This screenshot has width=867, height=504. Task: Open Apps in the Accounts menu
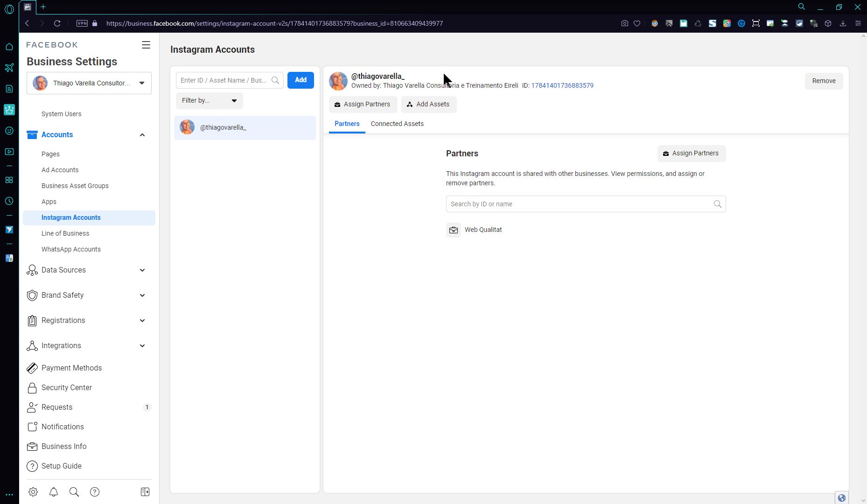pos(49,202)
